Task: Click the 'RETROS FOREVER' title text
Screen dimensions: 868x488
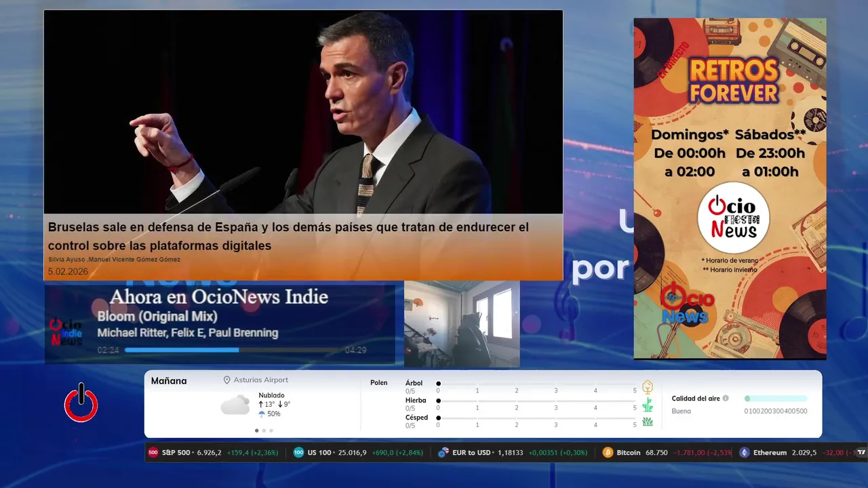Action: coord(733,80)
